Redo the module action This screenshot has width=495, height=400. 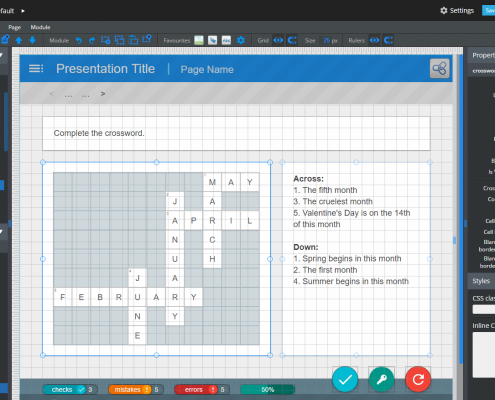(x=92, y=40)
